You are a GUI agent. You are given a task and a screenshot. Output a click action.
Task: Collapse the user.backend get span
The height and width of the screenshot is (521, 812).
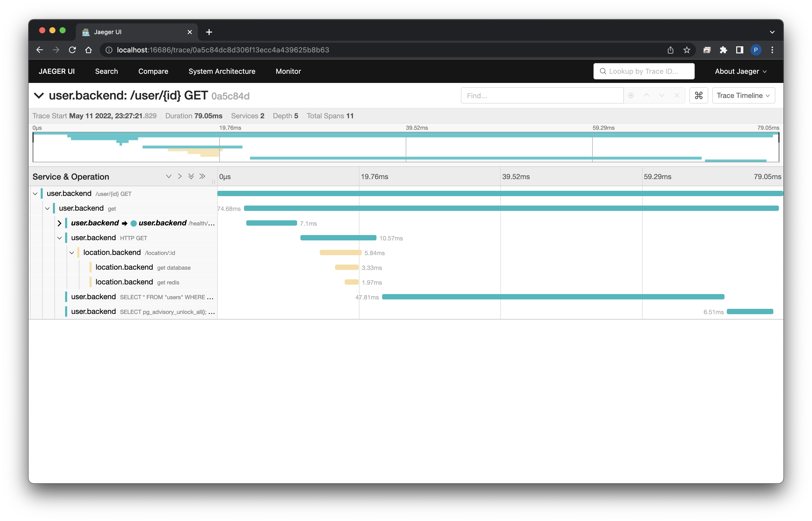47,208
